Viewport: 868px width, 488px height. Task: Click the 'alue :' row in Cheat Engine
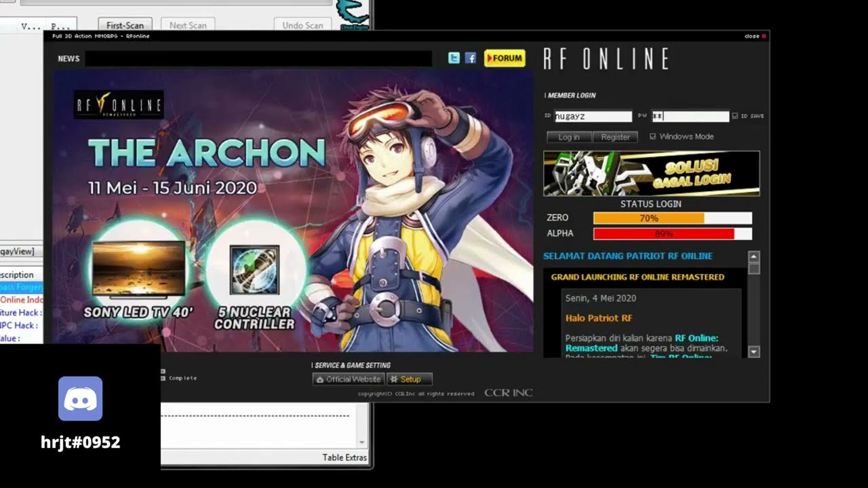coord(22,338)
